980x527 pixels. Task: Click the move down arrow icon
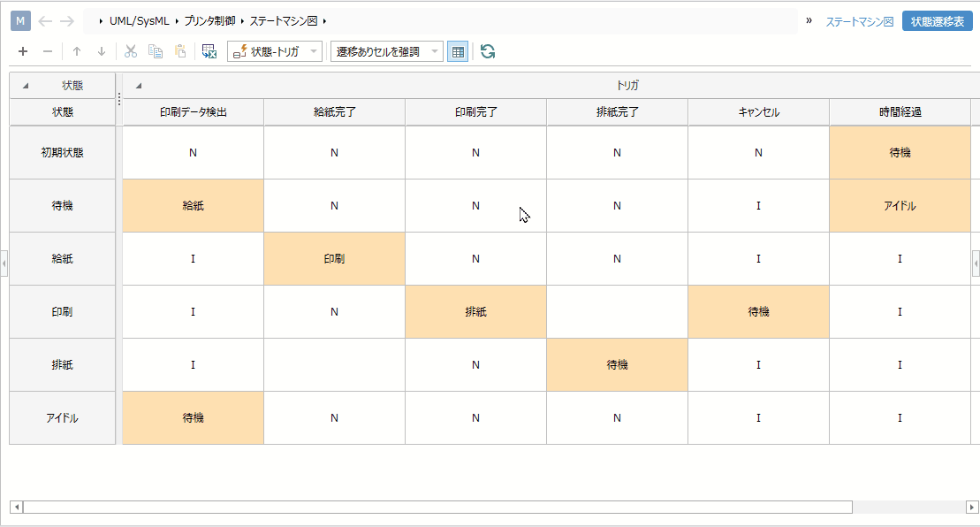[x=102, y=52]
